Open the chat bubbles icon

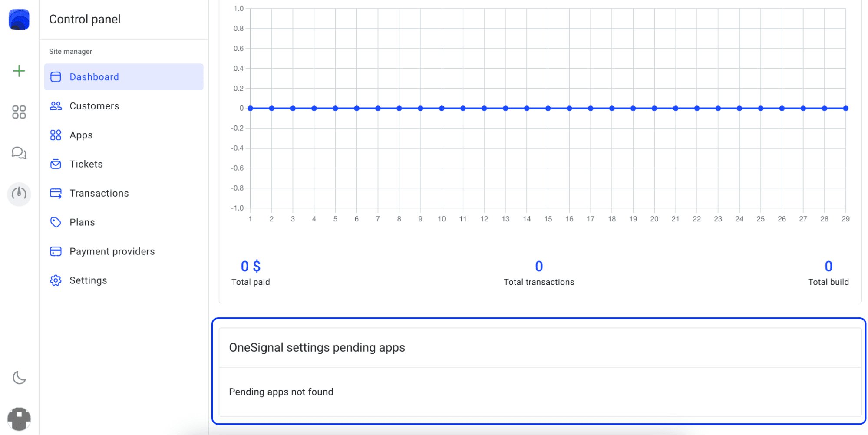click(x=19, y=153)
